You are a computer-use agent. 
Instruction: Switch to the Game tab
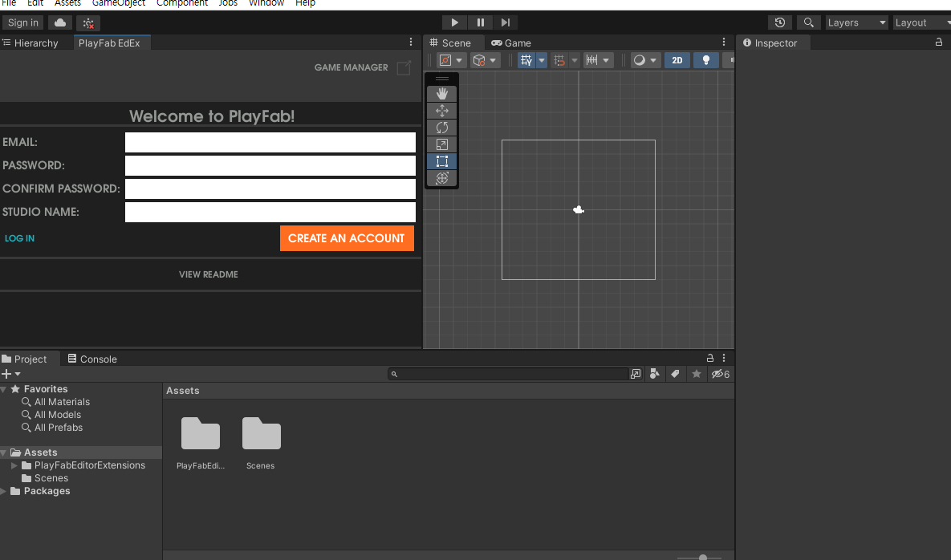tap(511, 43)
